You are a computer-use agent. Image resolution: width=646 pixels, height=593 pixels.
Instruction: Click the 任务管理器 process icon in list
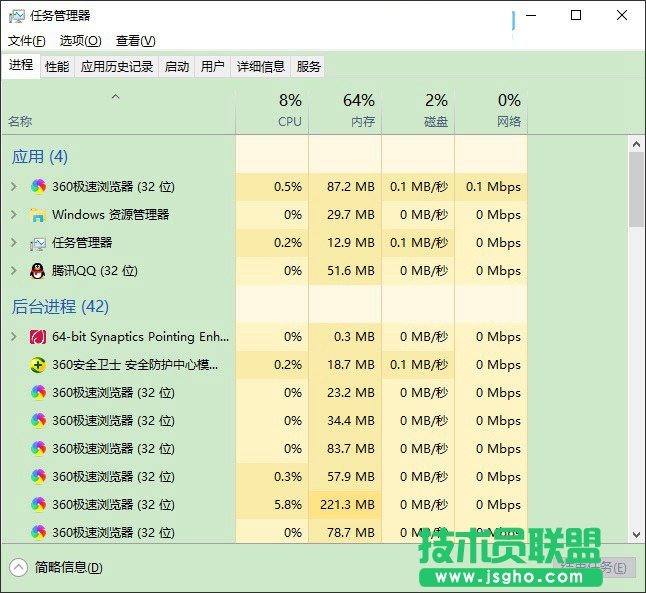pos(38,243)
